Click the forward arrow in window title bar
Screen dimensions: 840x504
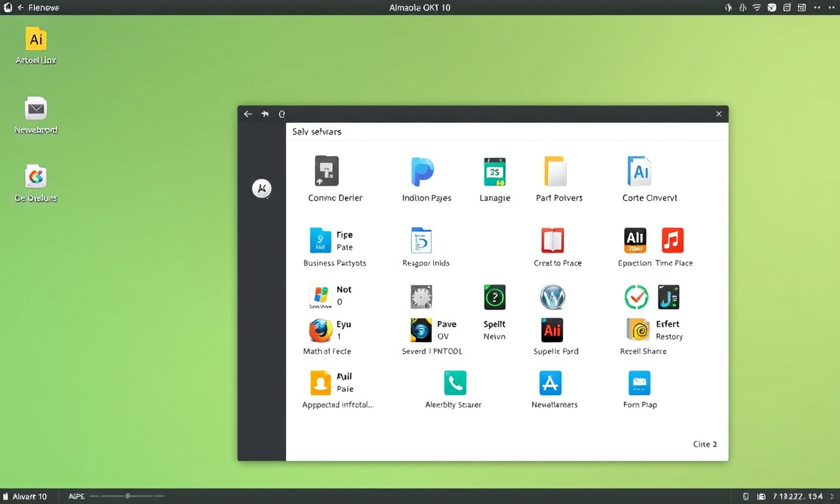click(x=265, y=114)
